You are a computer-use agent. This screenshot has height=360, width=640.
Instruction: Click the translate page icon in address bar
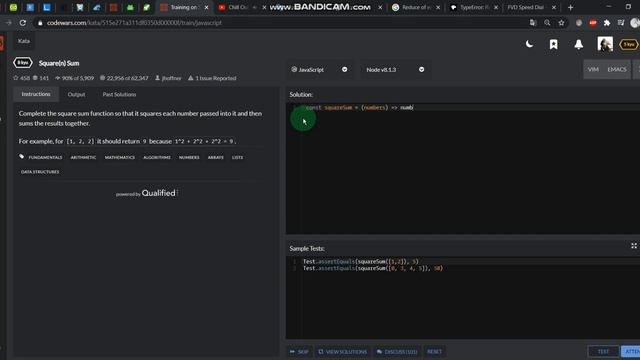533,23
